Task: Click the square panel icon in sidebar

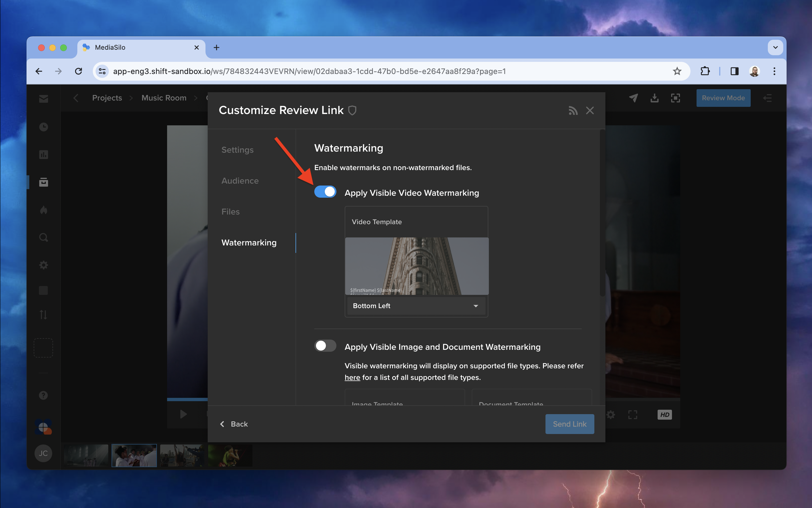Action: (x=43, y=290)
